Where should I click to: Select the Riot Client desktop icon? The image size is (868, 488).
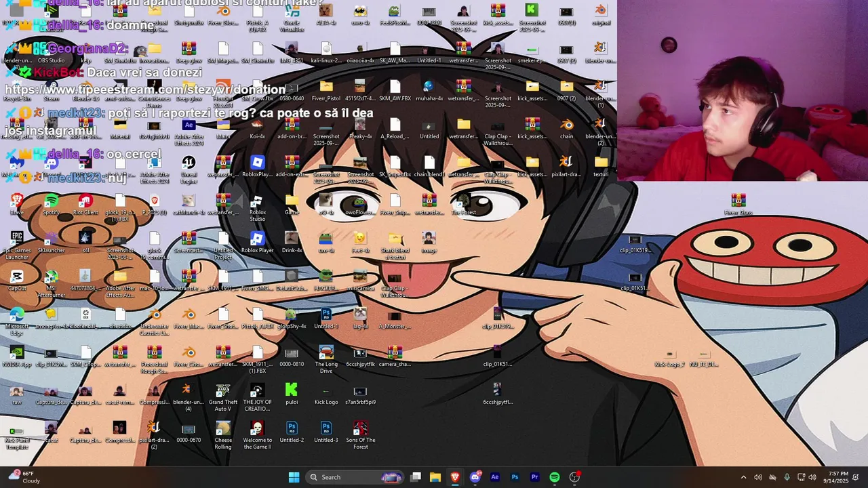click(85, 204)
